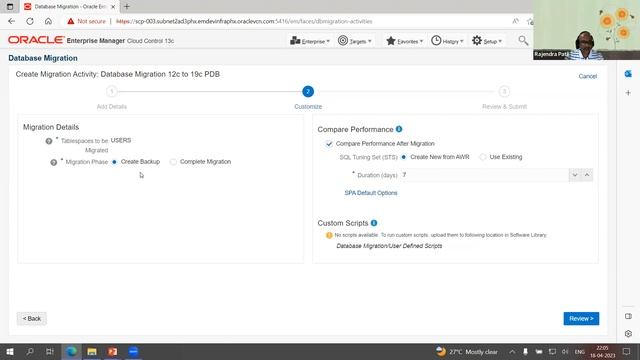The image size is (640, 360).
Task: Click the Database Migration/User Defined Scripts text
Action: click(x=389, y=246)
